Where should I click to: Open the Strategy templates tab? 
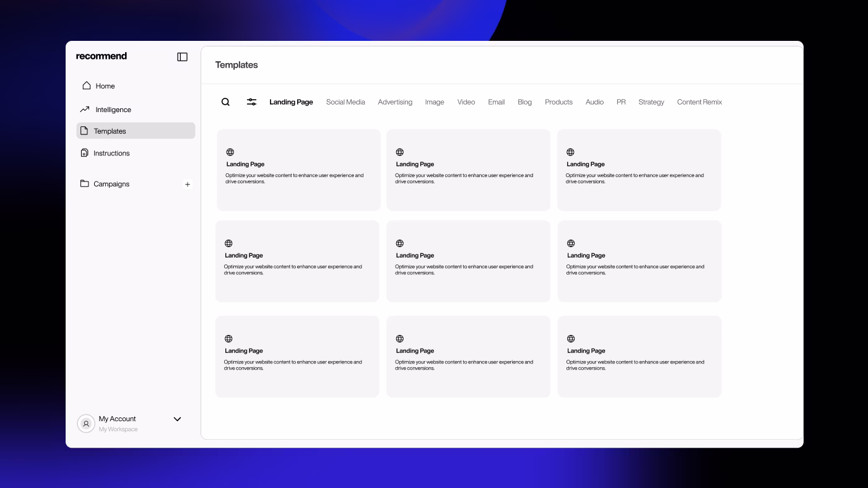[x=651, y=102]
